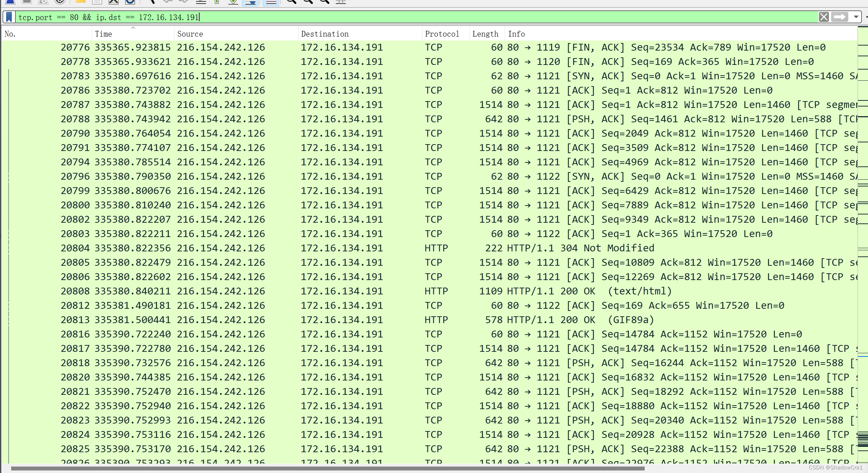Select packet 20799 with Seq=6429
This screenshot has width=868, height=473.
click(429, 191)
